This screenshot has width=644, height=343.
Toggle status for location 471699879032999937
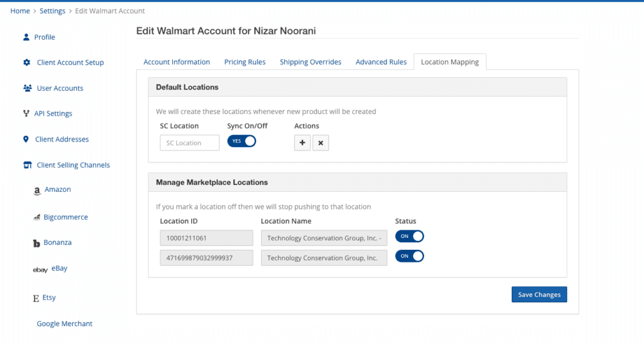click(x=409, y=256)
